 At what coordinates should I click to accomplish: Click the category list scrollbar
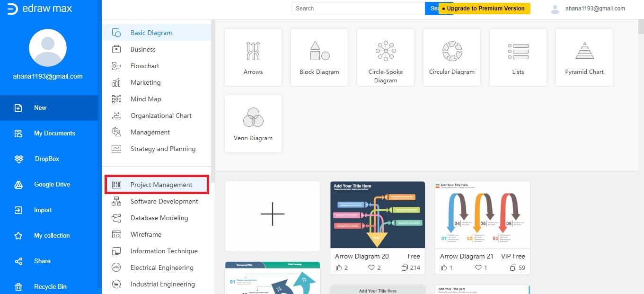(x=213, y=102)
